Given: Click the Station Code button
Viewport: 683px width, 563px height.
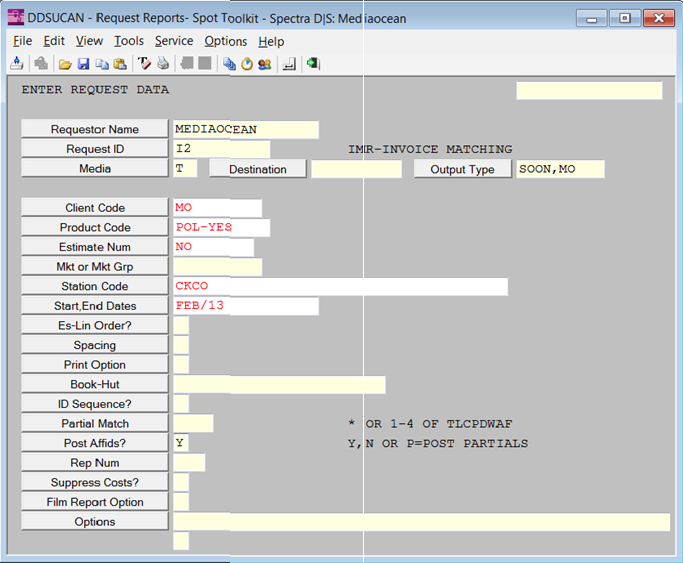Looking at the screenshot, I should (95, 286).
